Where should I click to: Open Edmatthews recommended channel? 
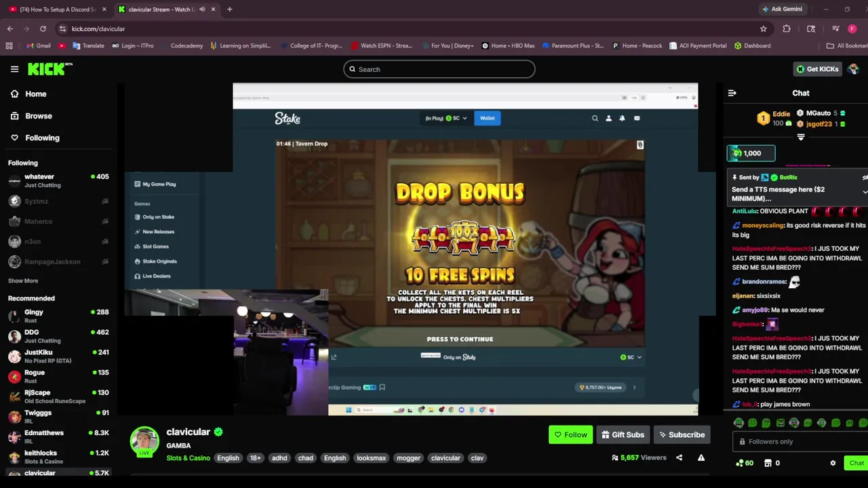click(58, 436)
